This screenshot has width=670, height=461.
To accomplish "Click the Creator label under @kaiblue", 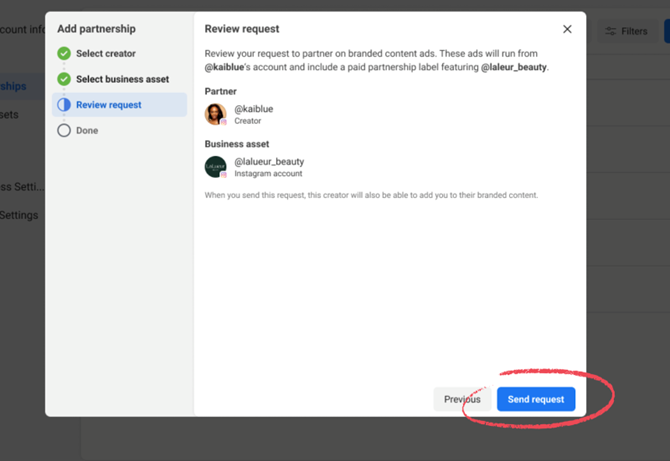I will pos(247,121).
